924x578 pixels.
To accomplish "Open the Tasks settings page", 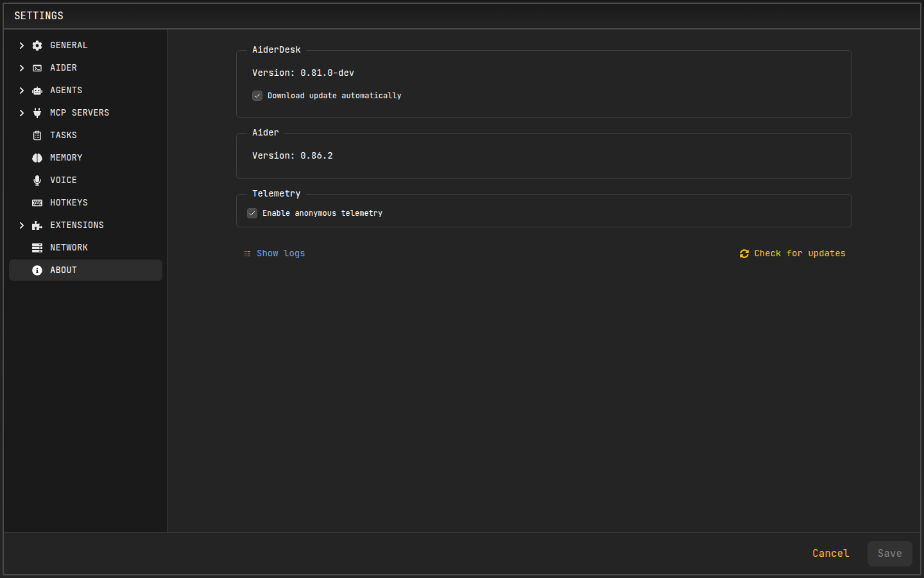I will [x=85, y=136].
